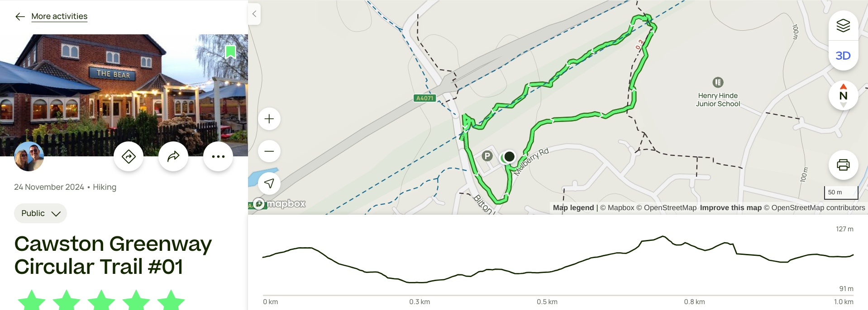The width and height of the screenshot is (868, 310).
Task: Zoom in on the map
Action: (x=269, y=119)
